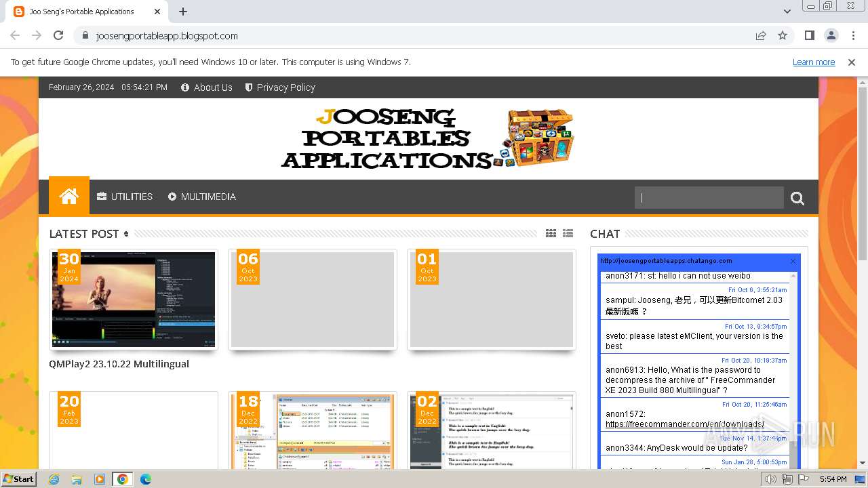
Task: Open the UTILITIES menu
Action: [x=125, y=197]
